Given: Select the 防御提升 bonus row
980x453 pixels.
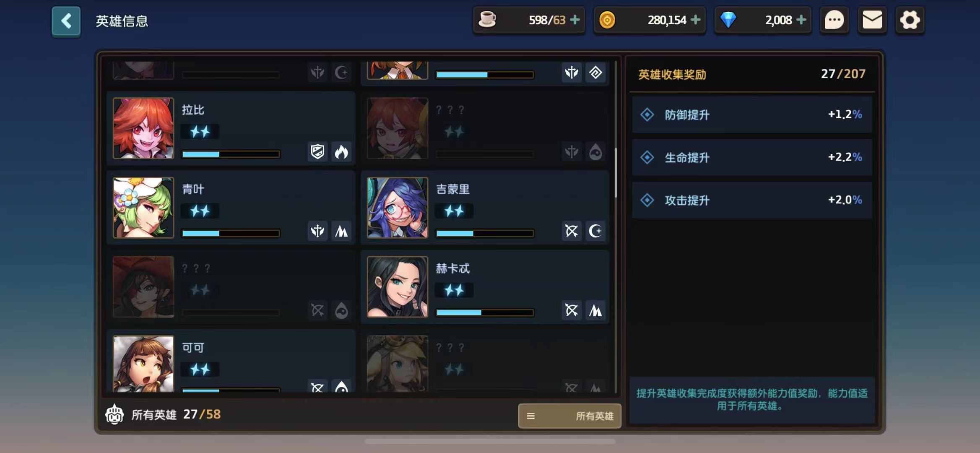Looking at the screenshot, I should click(752, 115).
